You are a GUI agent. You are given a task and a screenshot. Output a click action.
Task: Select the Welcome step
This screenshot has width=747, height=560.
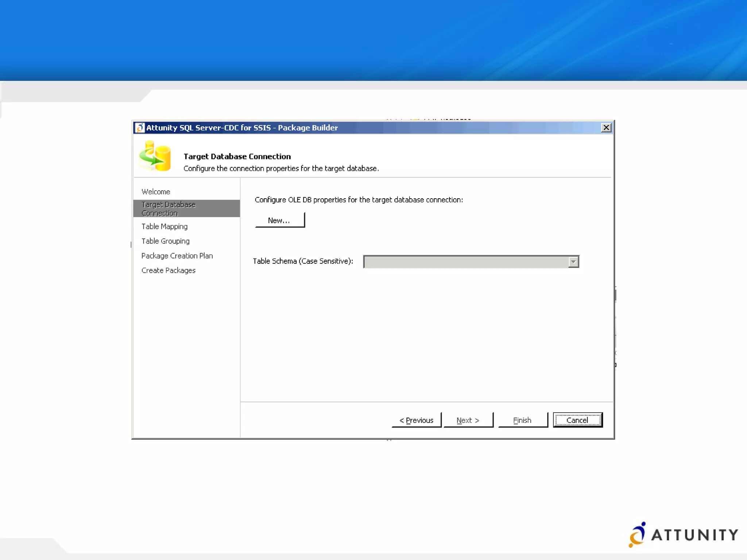tap(156, 192)
